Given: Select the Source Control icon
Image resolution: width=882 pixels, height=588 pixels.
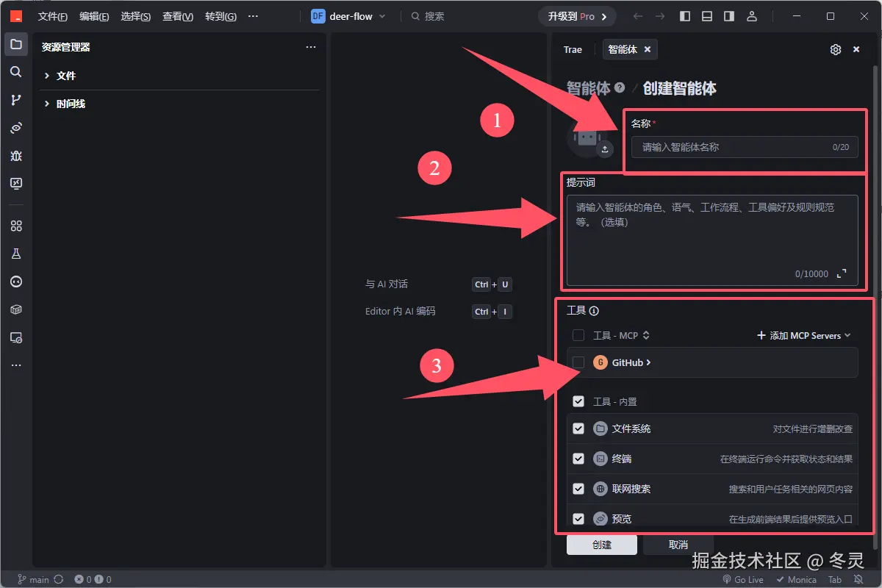Looking at the screenshot, I should pyautogui.click(x=16, y=100).
